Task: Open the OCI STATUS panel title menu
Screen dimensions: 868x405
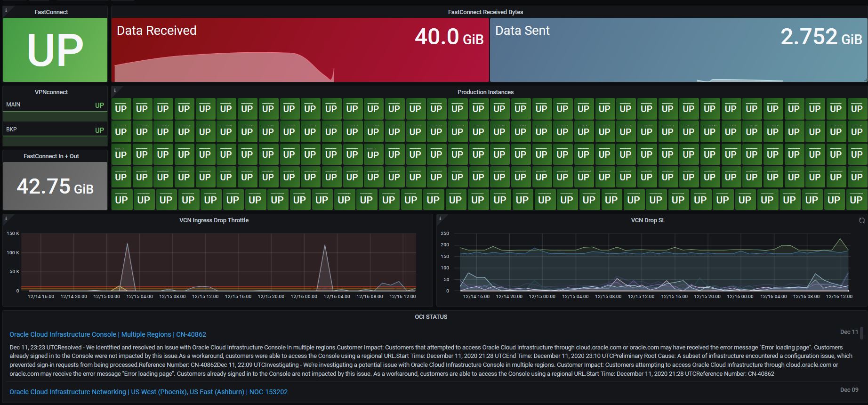Action: tap(431, 317)
